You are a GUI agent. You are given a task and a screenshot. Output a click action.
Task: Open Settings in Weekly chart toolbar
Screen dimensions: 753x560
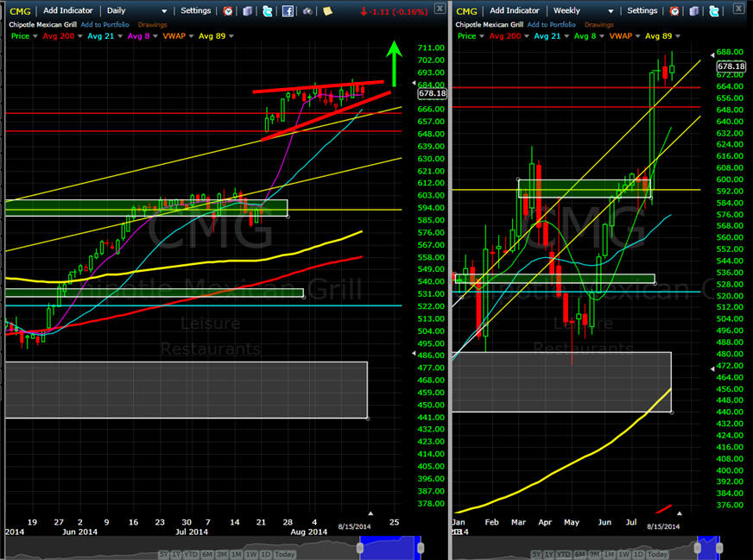[642, 10]
